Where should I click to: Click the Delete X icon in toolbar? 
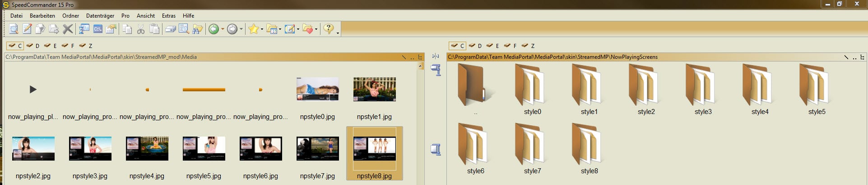[68, 29]
